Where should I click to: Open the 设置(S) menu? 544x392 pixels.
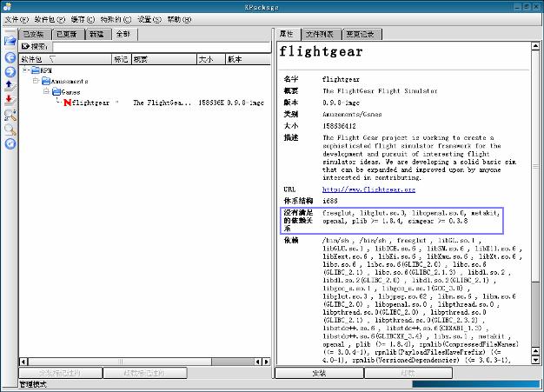click(x=149, y=19)
